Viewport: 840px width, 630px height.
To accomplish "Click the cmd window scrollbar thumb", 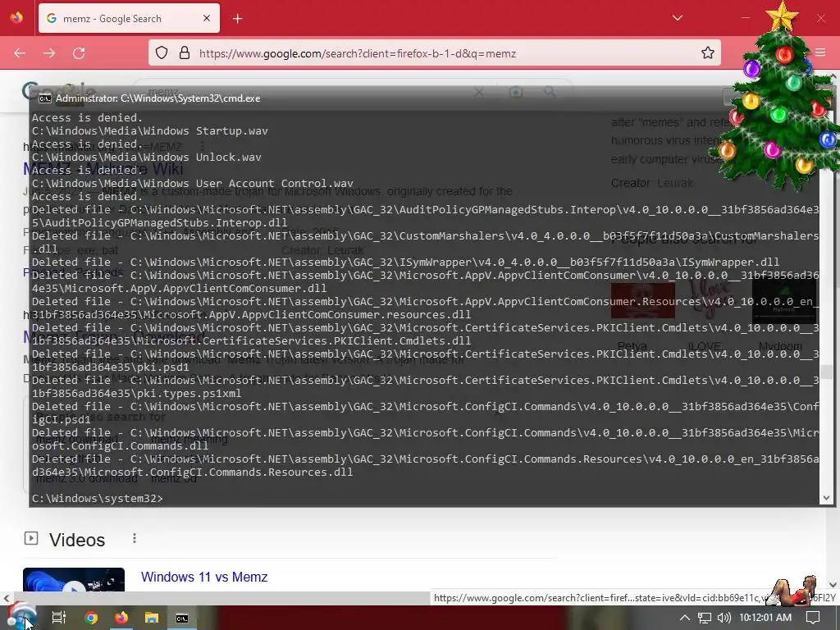I will coord(826,372).
